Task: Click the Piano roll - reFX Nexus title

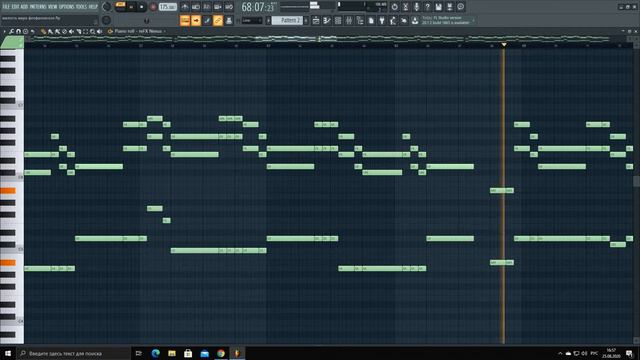Action: tap(138, 31)
